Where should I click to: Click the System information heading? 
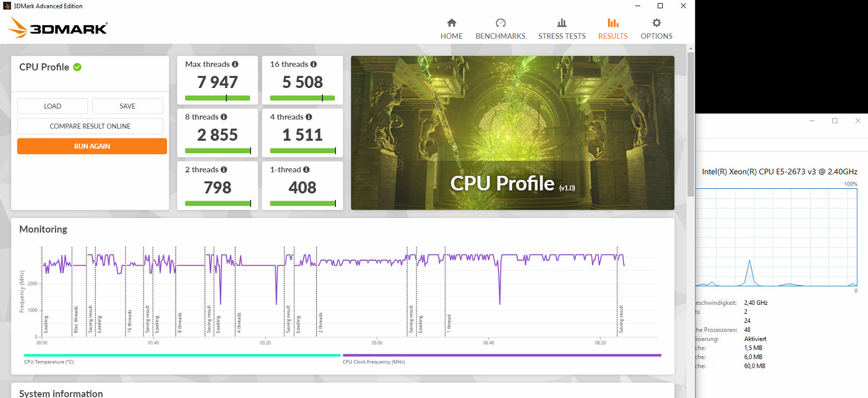[61, 394]
